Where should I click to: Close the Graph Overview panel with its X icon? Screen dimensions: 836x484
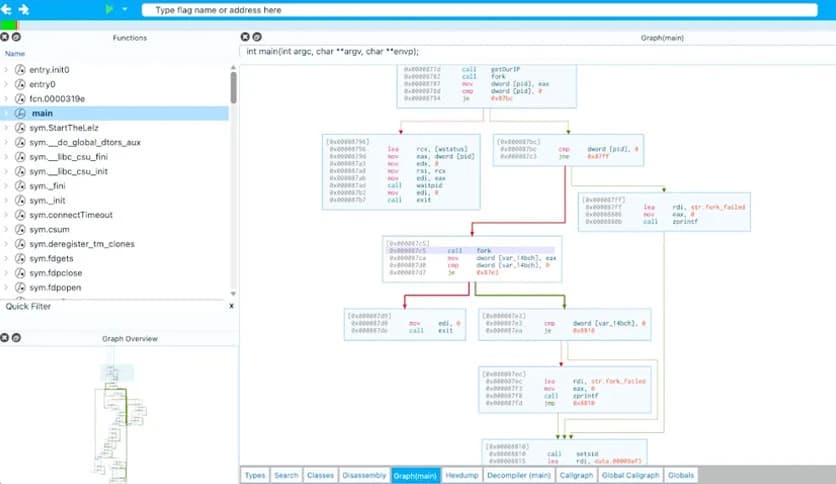coord(5,337)
